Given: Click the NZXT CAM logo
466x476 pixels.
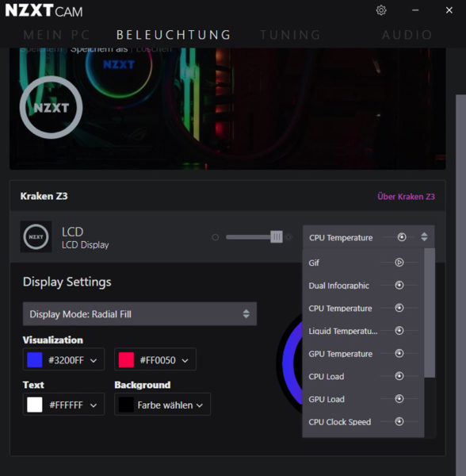Looking at the screenshot, I should point(44,10).
